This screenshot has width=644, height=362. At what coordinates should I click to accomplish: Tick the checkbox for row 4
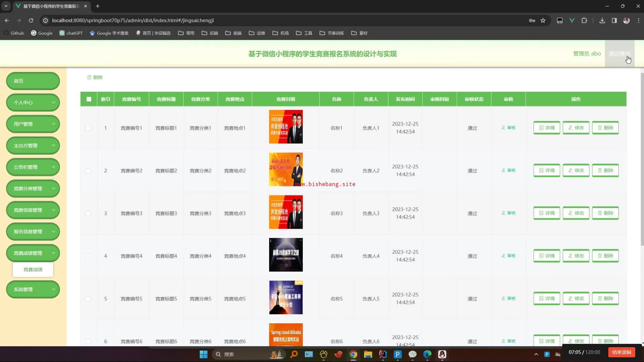(x=88, y=256)
